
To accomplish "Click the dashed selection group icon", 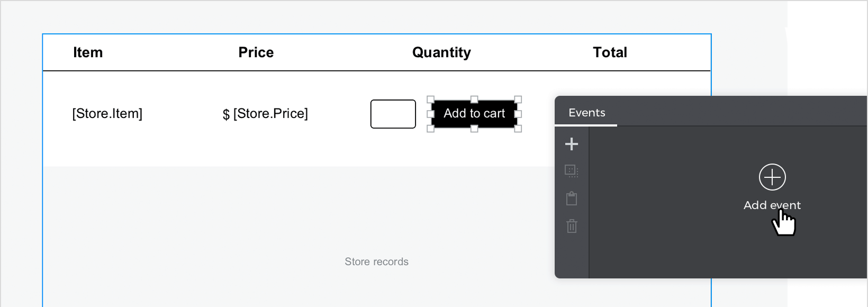I will coord(572,171).
